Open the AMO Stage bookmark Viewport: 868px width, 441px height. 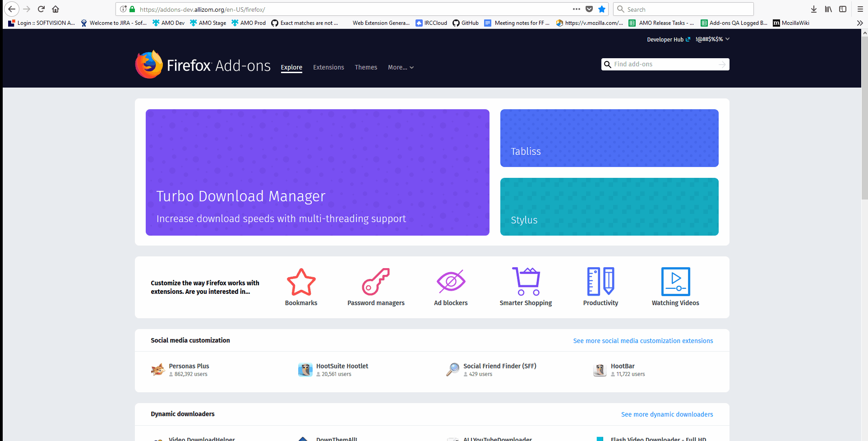pyautogui.click(x=208, y=23)
